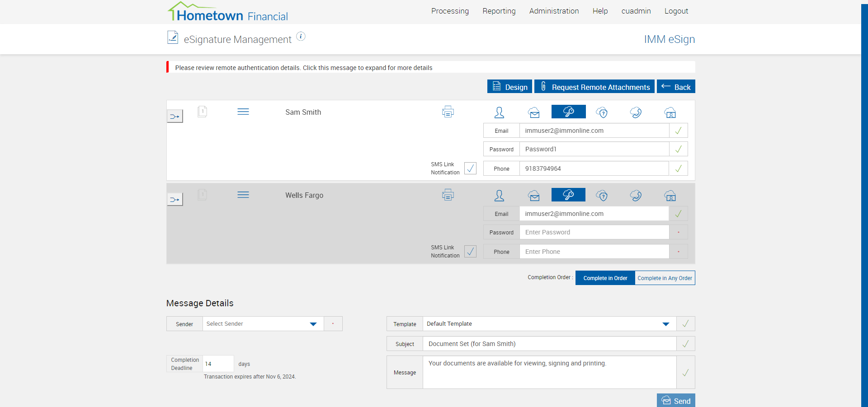Click the Send button
The image size is (868, 407).
(676, 401)
